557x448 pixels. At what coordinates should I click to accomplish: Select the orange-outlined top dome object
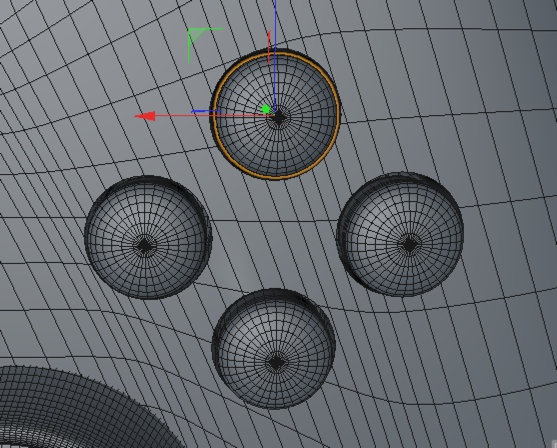(x=275, y=114)
